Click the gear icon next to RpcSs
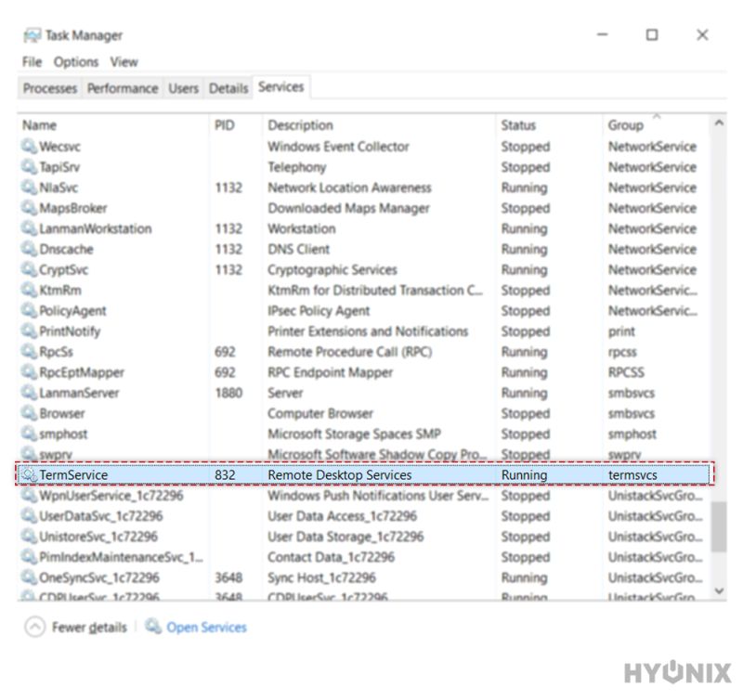 click(31, 352)
